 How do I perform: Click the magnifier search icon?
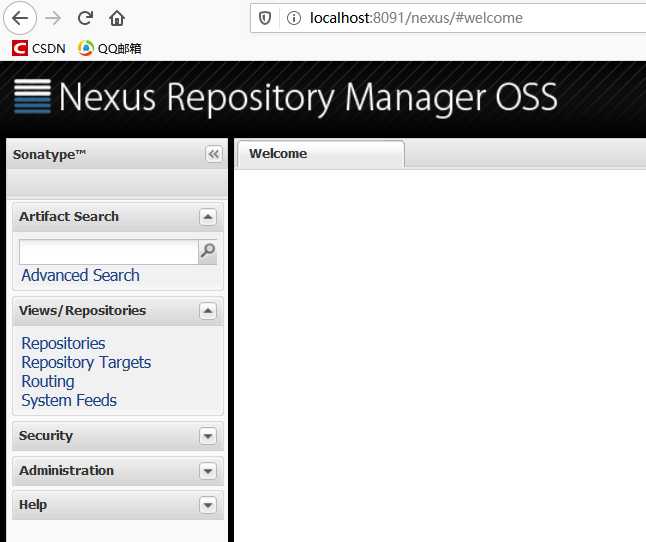(x=208, y=252)
